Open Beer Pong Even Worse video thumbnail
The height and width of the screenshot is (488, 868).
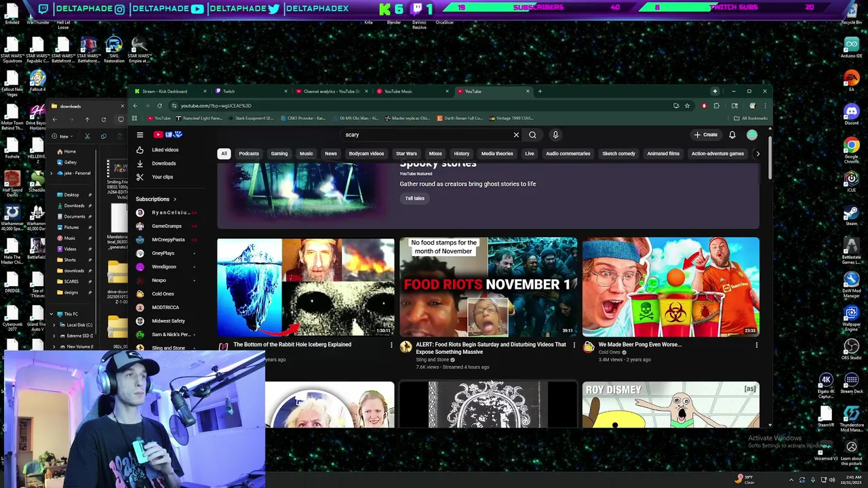(x=671, y=287)
